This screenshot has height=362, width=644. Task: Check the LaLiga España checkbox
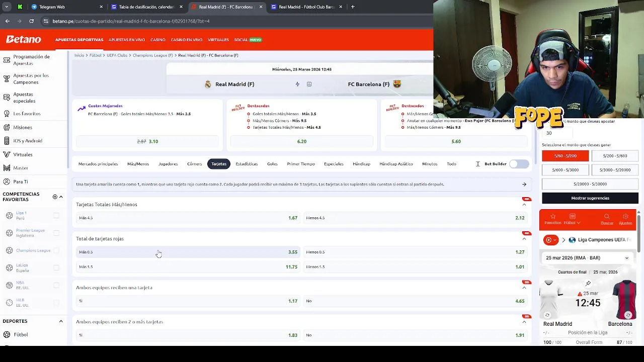[56, 268]
